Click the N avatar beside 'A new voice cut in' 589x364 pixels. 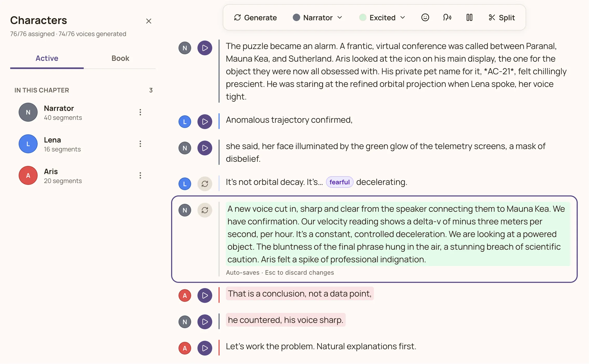click(185, 210)
